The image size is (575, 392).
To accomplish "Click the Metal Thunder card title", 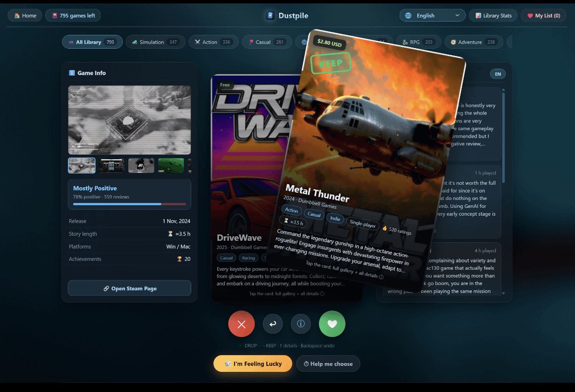I will 317,193.
